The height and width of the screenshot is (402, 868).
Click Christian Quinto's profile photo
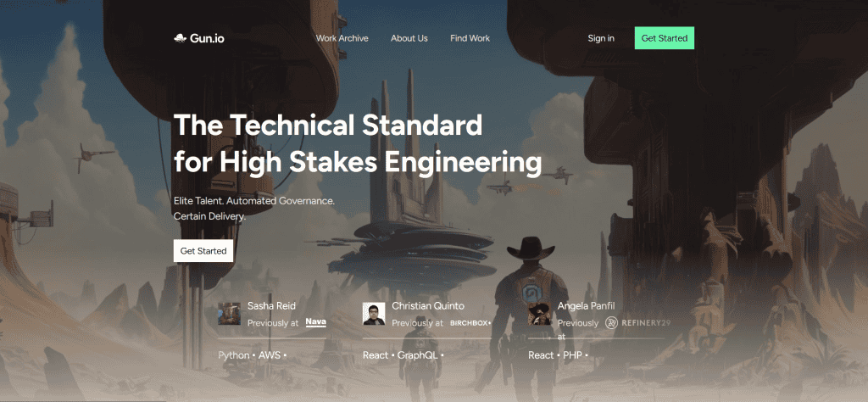pyautogui.click(x=374, y=314)
